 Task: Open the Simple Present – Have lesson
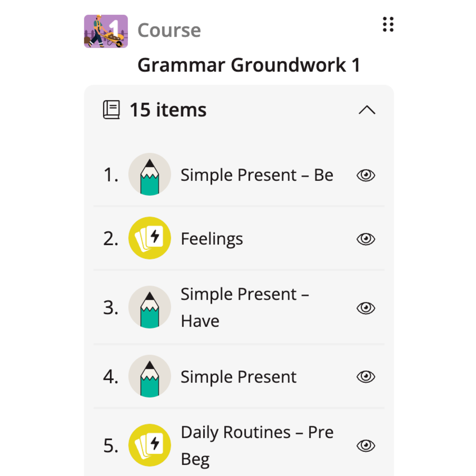[245, 307]
